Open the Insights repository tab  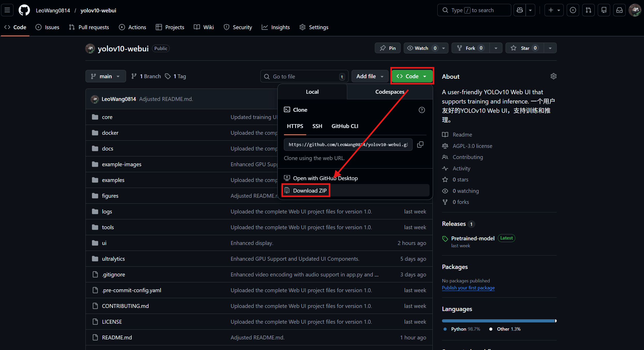276,27
